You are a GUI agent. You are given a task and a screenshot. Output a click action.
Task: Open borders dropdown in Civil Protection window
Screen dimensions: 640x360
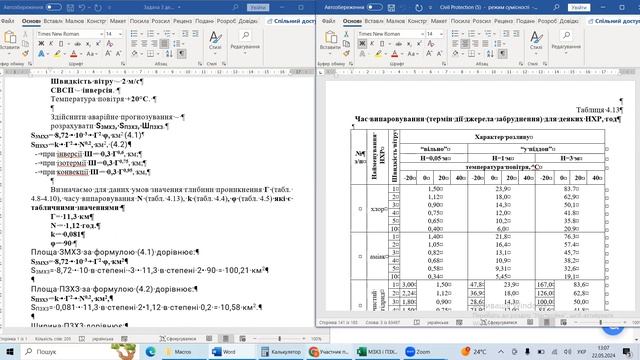point(479,54)
